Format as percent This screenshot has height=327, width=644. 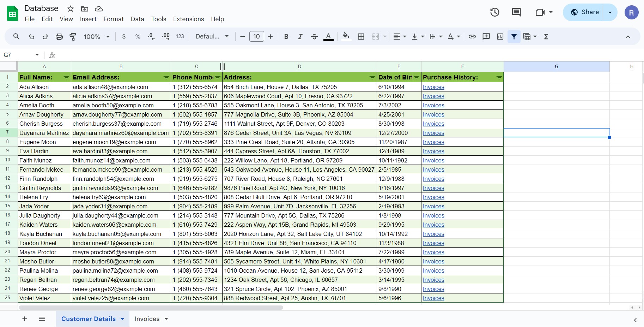[x=138, y=36]
